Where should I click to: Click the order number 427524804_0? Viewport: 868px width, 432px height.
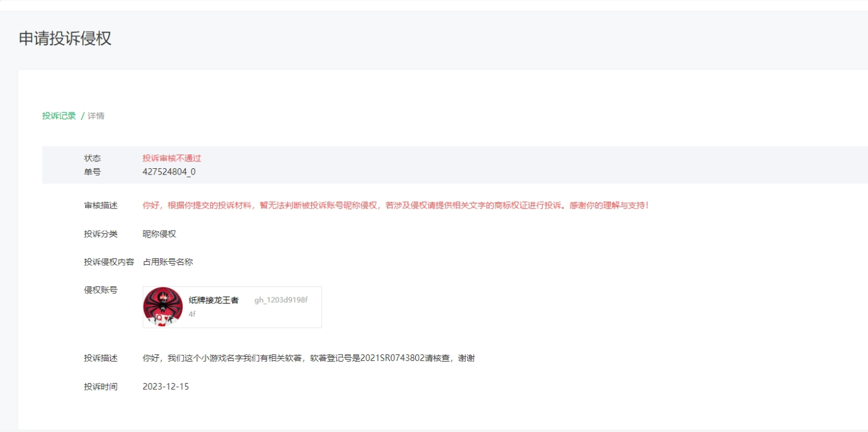coord(169,172)
